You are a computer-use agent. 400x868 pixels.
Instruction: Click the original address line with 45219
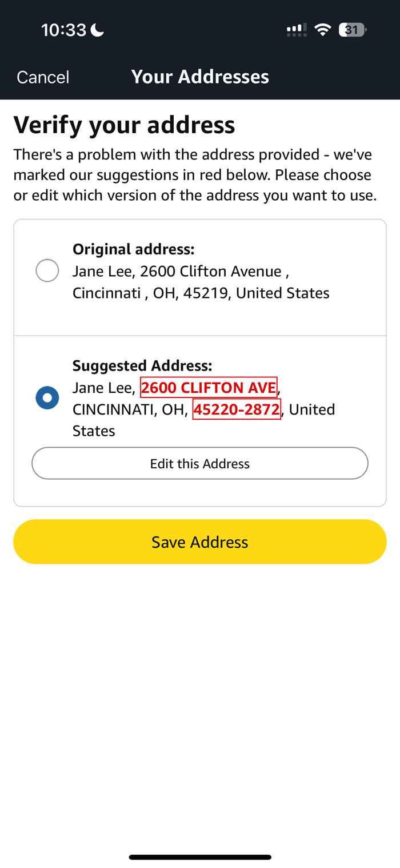pos(201,293)
